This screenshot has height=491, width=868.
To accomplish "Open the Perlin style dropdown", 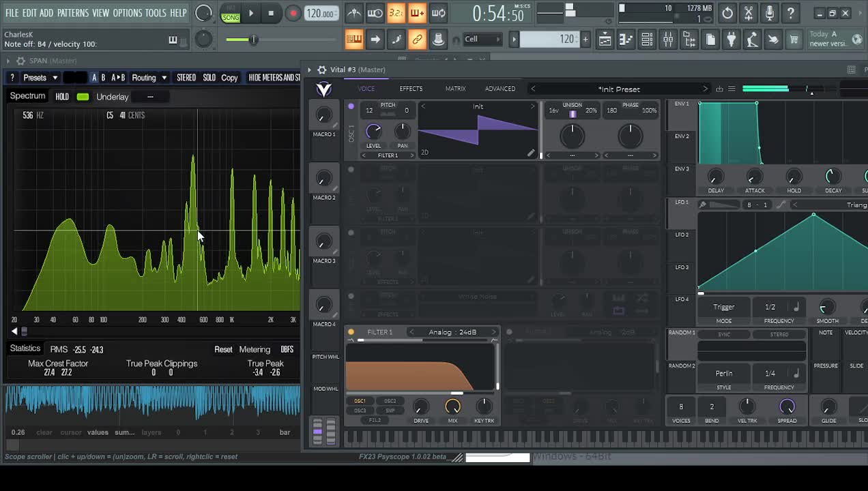I will click(723, 373).
